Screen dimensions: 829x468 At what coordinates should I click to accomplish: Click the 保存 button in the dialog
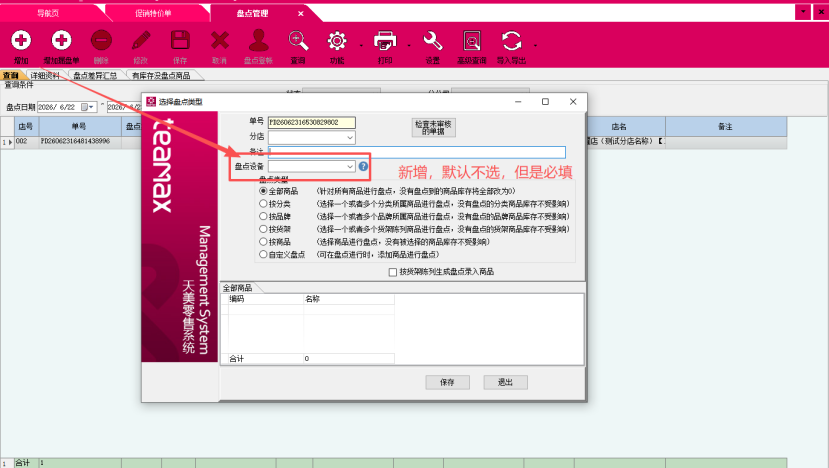[x=447, y=382]
